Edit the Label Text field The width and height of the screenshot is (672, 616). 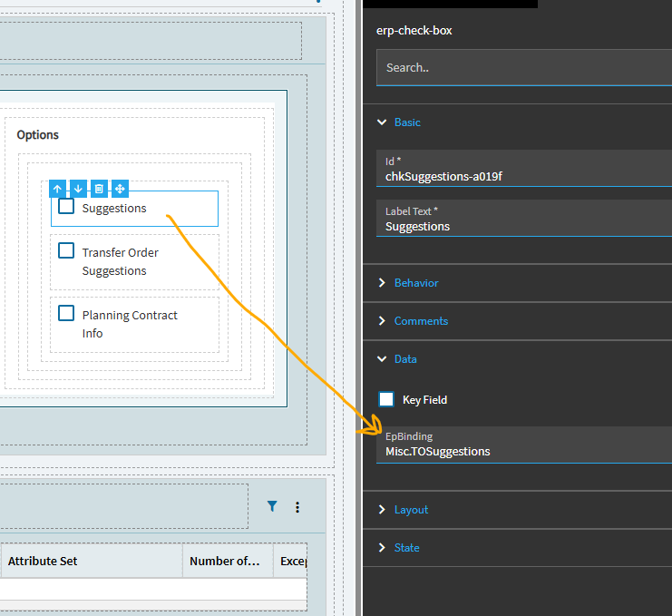524,219
